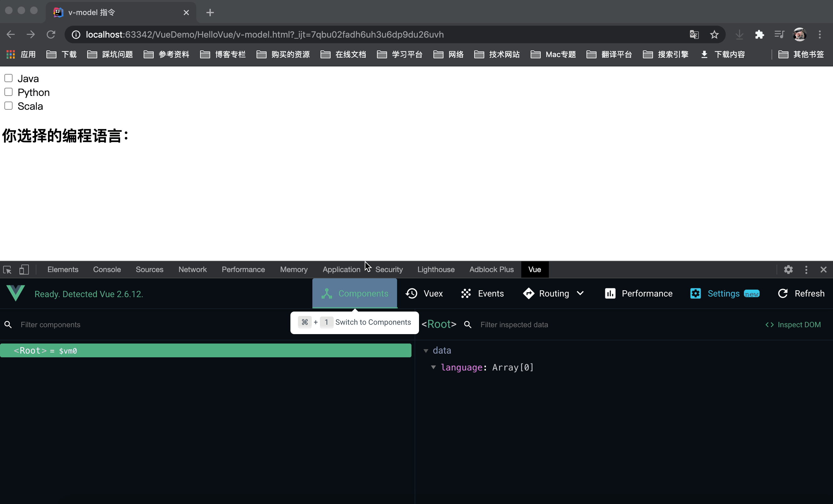
Task: Toggle the device toolbar icon
Action: coord(24,270)
